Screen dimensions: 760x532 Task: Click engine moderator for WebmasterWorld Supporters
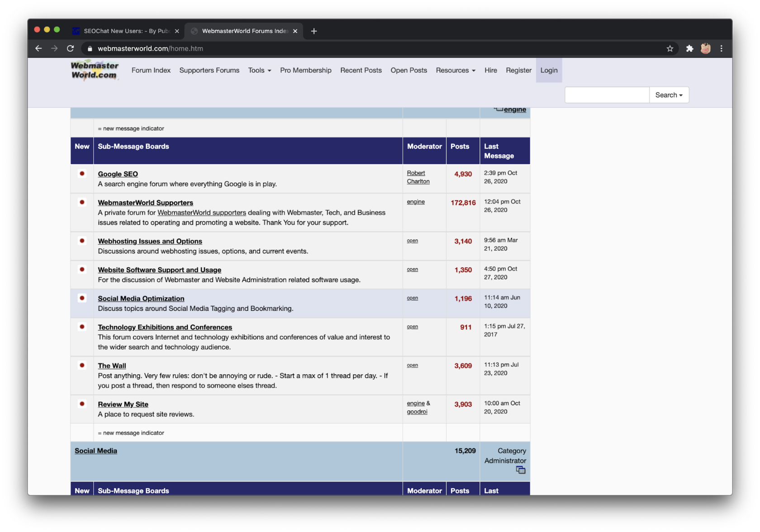(x=416, y=202)
